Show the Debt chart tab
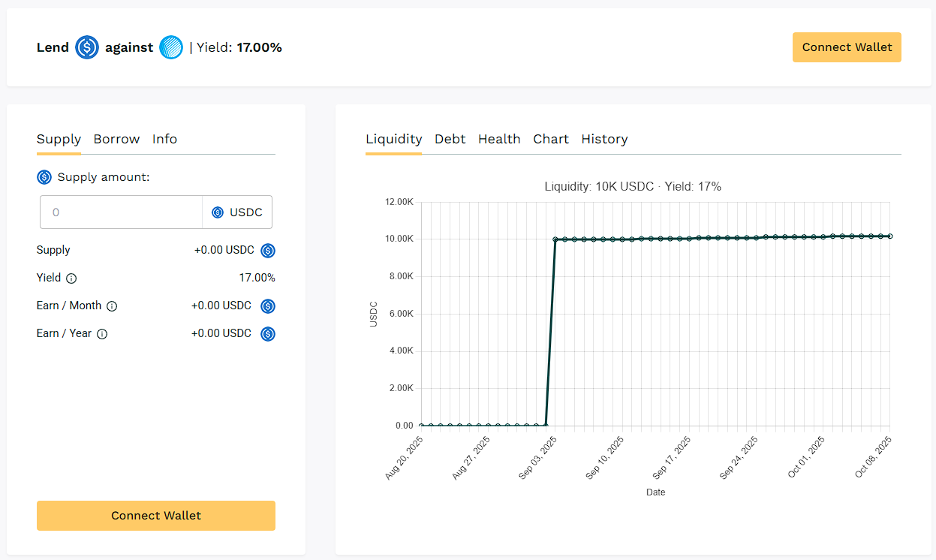The height and width of the screenshot is (560, 936). coord(450,139)
